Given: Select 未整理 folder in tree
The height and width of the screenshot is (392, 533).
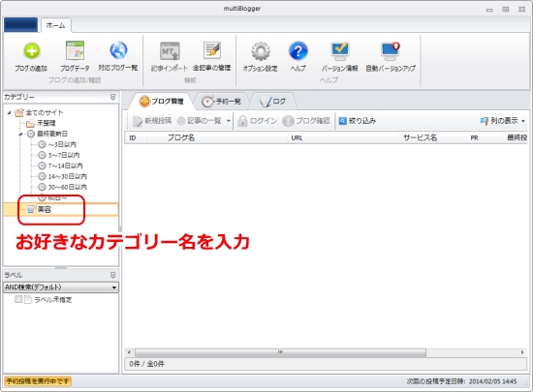Looking at the screenshot, I should click(x=46, y=123).
